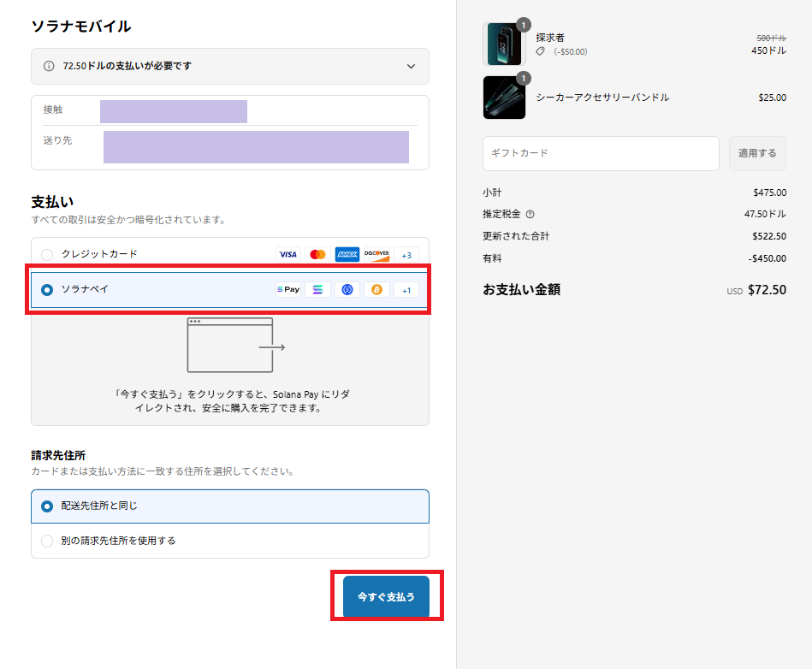Click the Bitcoin coin icon
Screen dimensions: 812x669
[x=376, y=289]
